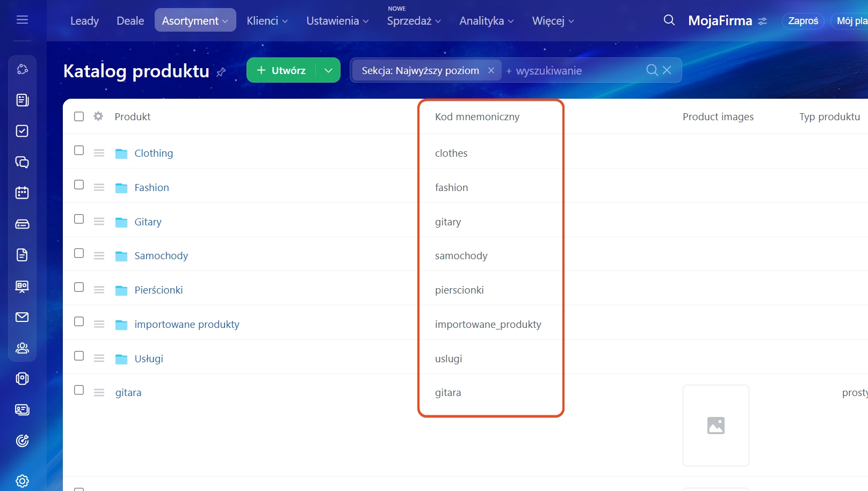Open the mail icon in sidebar
This screenshot has width=868, height=491.
pos(22,317)
